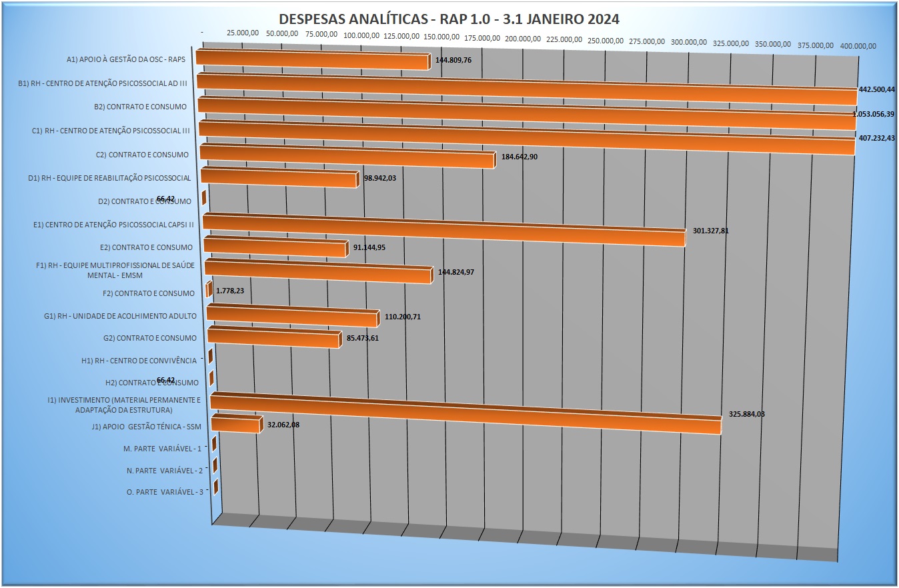This screenshot has height=588, width=899.
Task: Select the 125.000,00 axis tick label
Action: [x=402, y=36]
